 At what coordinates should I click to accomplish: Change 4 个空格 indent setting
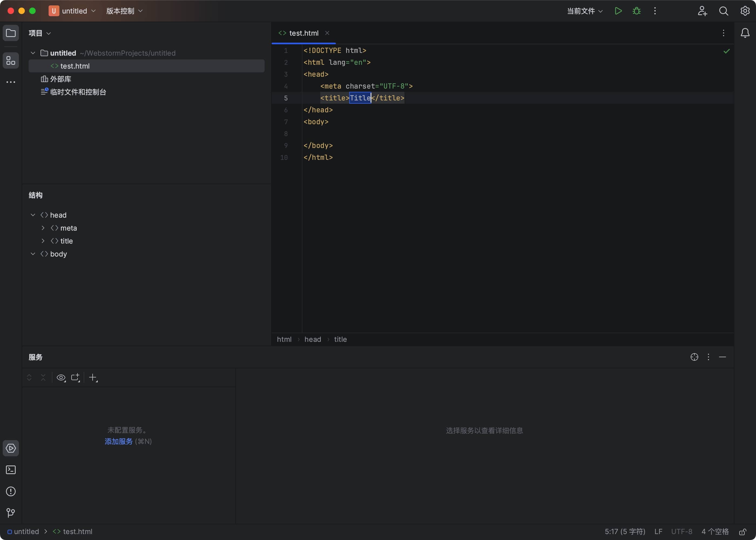(715, 532)
